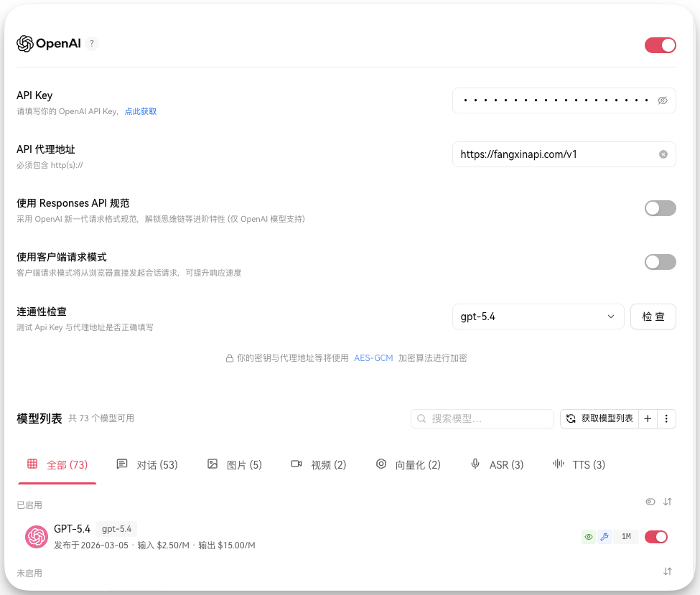The image size is (700, 595).
Task: Clear the API proxy address field
Action: tap(663, 154)
